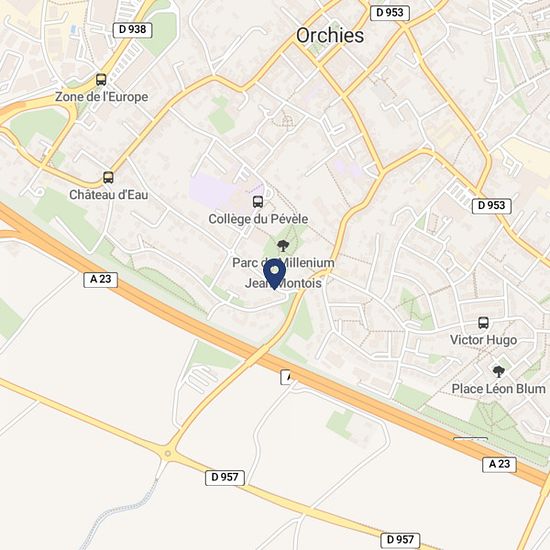Open the Collège du Pévèle bus stop icon
Screen dimensions: 550x550
[258, 202]
